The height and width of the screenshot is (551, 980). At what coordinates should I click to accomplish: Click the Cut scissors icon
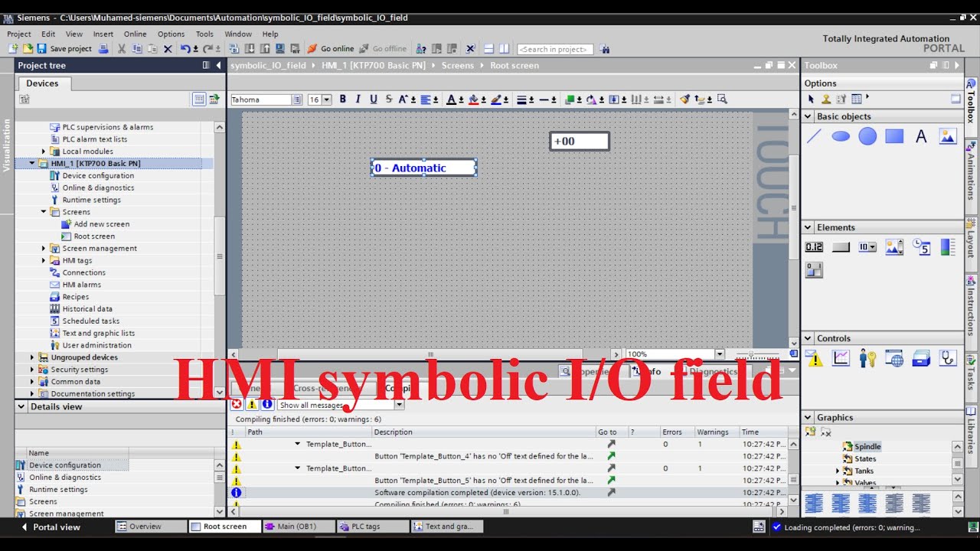[x=121, y=48]
